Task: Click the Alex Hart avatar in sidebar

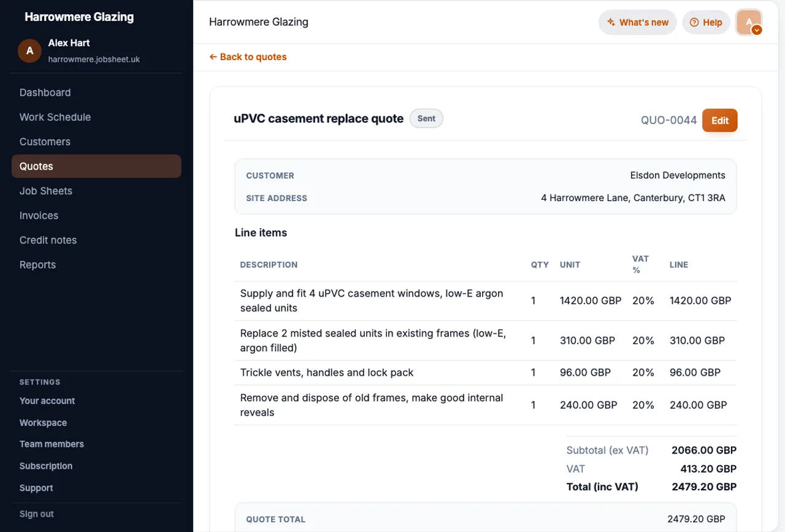Action: pyautogui.click(x=29, y=51)
